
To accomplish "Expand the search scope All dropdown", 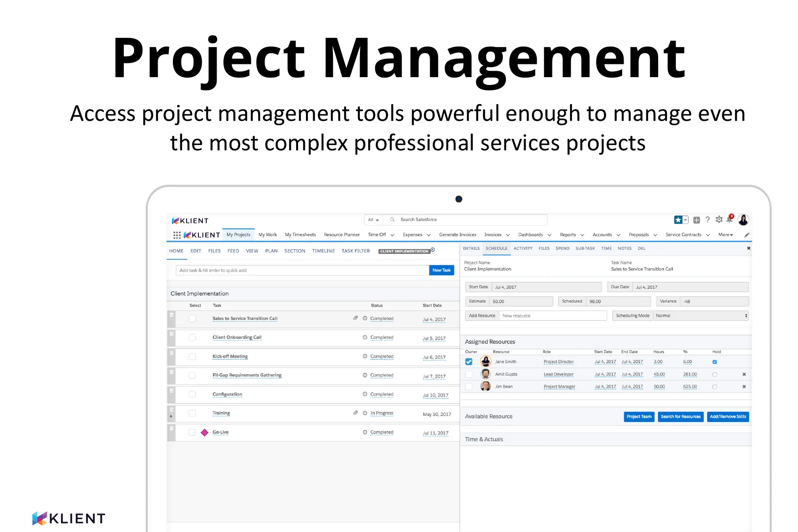I will click(373, 220).
